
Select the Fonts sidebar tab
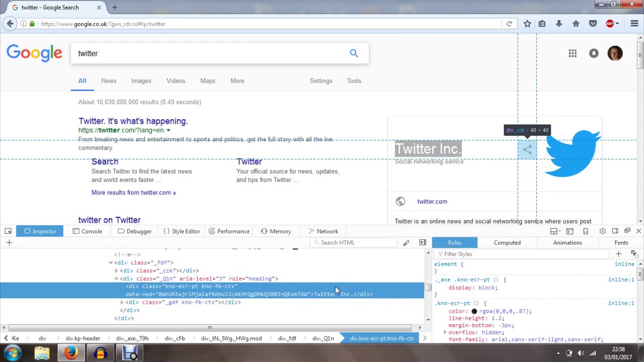pyautogui.click(x=621, y=243)
